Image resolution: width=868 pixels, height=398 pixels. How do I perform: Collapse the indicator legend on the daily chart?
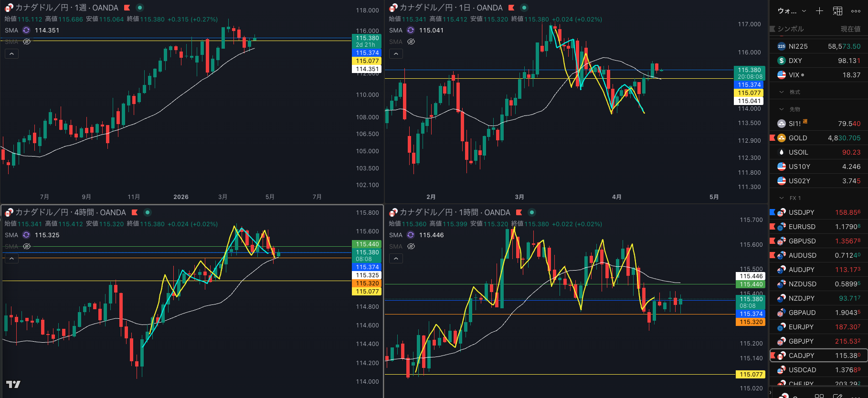pyautogui.click(x=396, y=54)
